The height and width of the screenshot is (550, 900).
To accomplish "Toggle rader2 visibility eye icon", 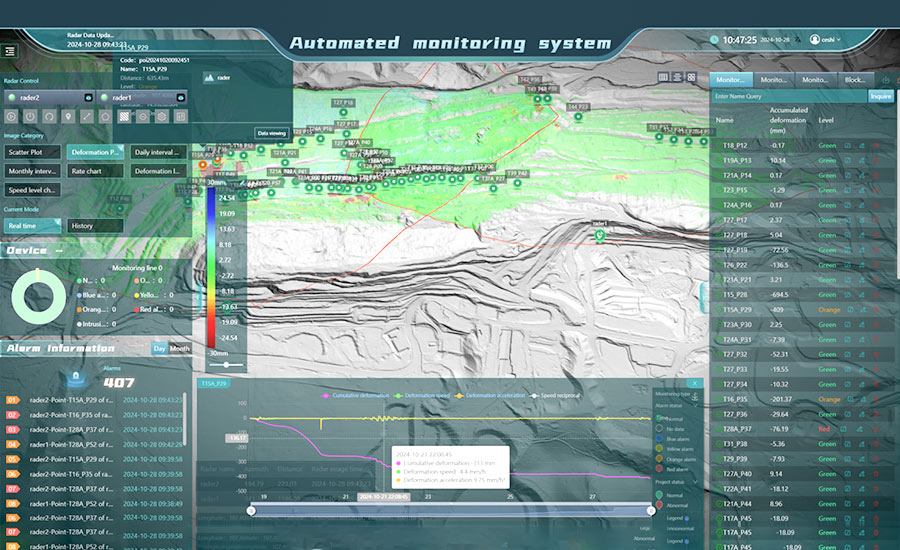I will pos(88,98).
